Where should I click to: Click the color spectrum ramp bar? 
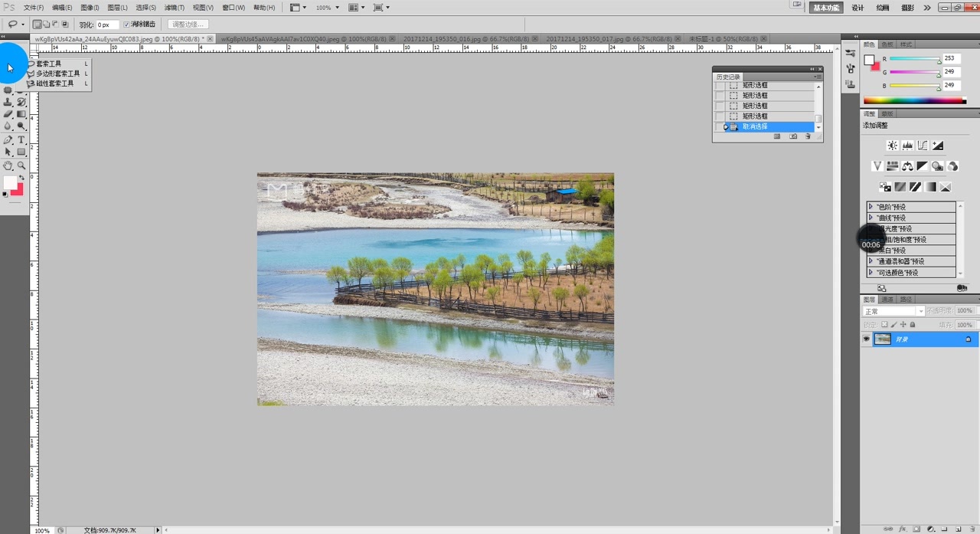tap(913, 100)
